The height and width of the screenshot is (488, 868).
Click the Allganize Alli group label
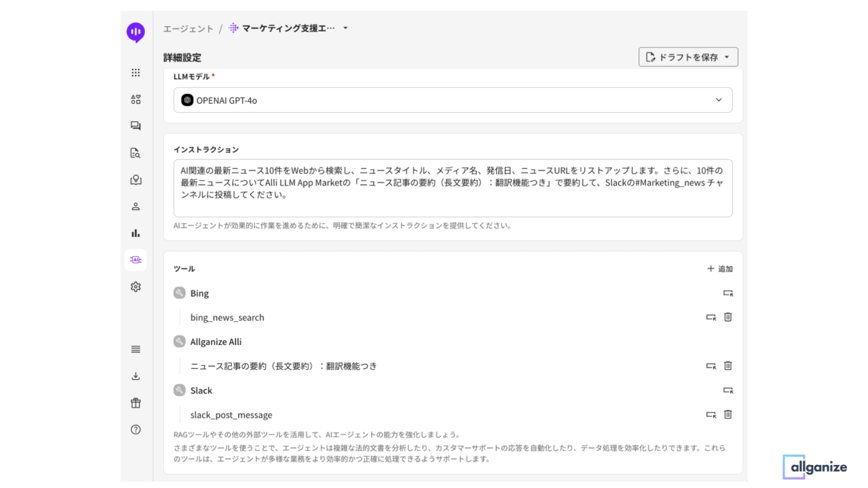pyautogui.click(x=216, y=342)
